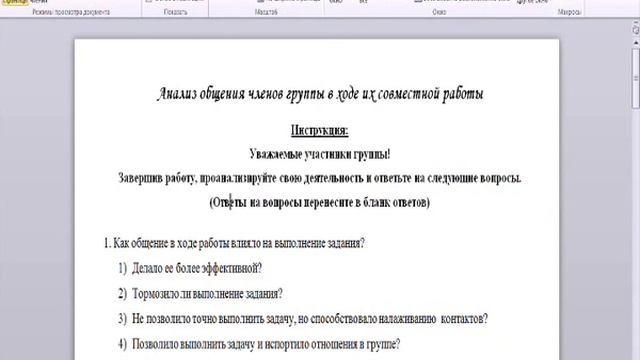The width and height of the screenshot is (640, 360).
Task: Click option 'Позволило выполнить задачу и испортило отношения'
Action: pos(259,344)
